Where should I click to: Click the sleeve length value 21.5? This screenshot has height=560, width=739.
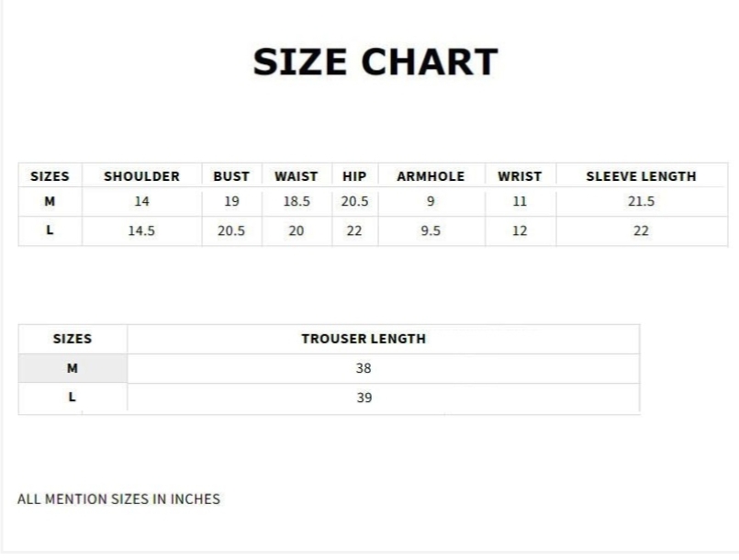[x=641, y=202]
